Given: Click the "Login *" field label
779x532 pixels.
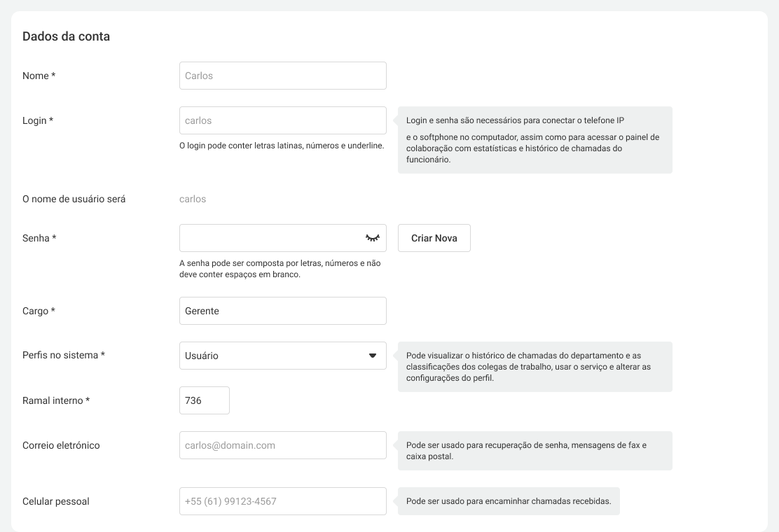Looking at the screenshot, I should [x=38, y=120].
